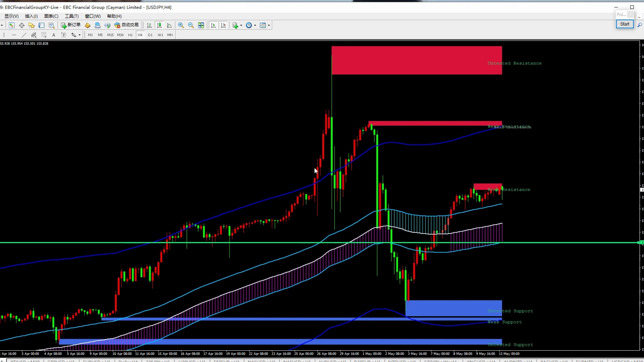Screen dimensions: 644x362
Task: Zoom in on the chart
Action: (181, 25)
